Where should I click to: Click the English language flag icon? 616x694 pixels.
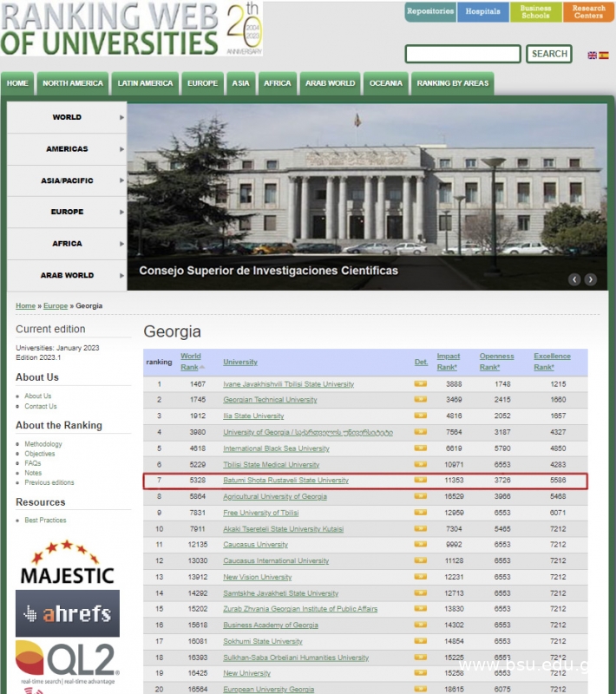[x=593, y=55]
